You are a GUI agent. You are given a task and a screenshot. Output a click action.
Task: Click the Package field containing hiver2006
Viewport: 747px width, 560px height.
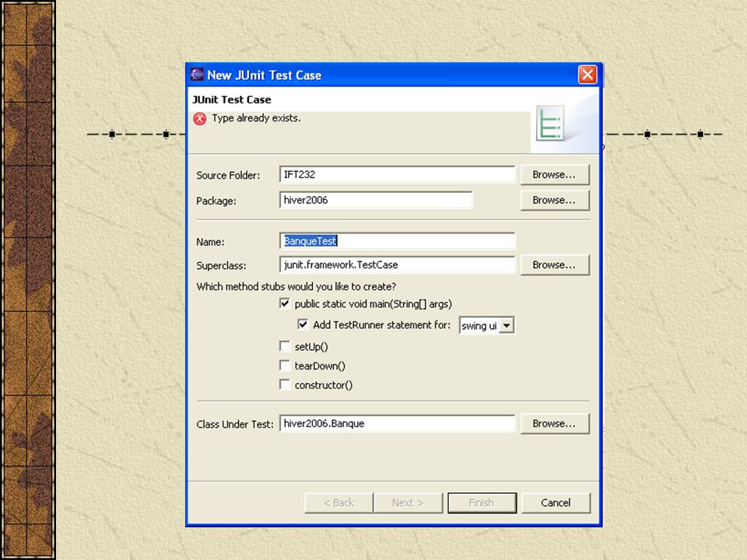376,200
